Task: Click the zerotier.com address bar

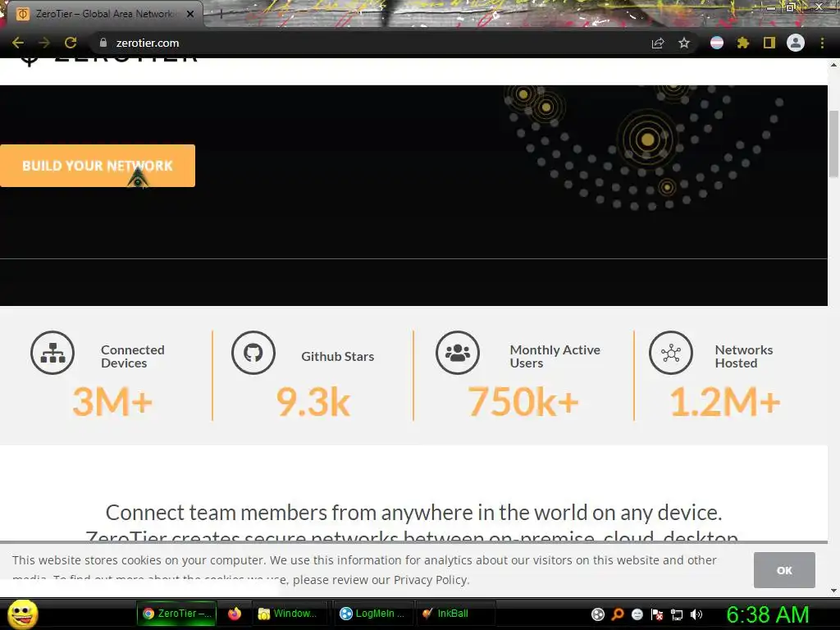Action: tap(370, 43)
